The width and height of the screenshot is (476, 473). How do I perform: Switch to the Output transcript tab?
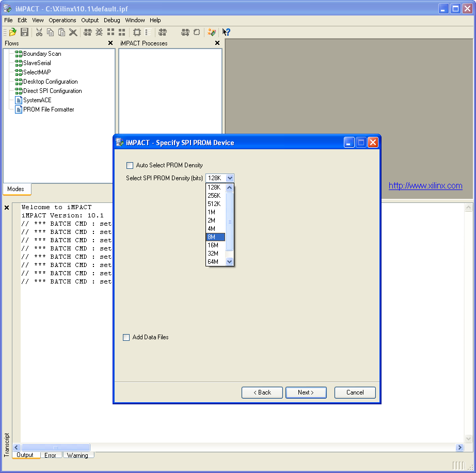(25, 455)
